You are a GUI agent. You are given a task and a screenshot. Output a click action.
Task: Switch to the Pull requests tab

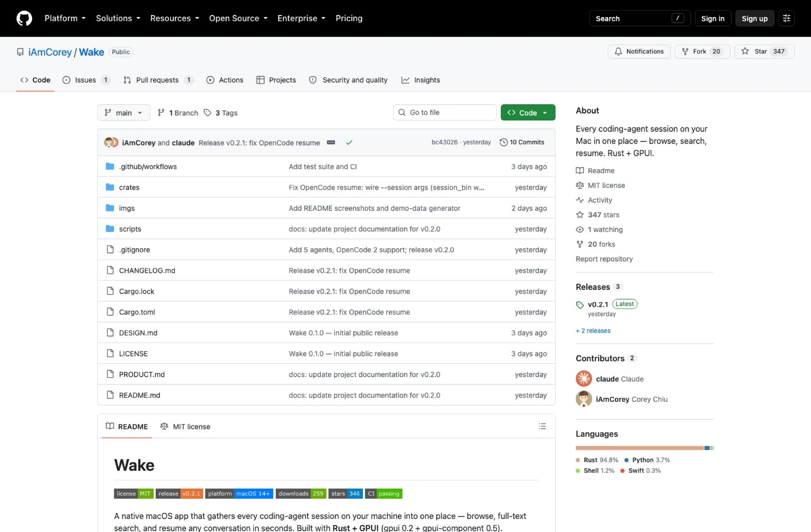(158, 80)
